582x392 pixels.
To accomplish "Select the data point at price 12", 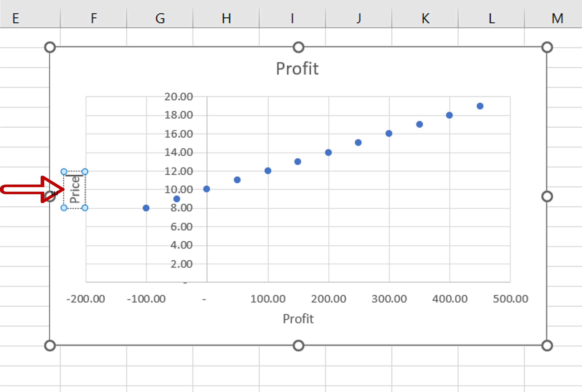I will coord(268,171).
